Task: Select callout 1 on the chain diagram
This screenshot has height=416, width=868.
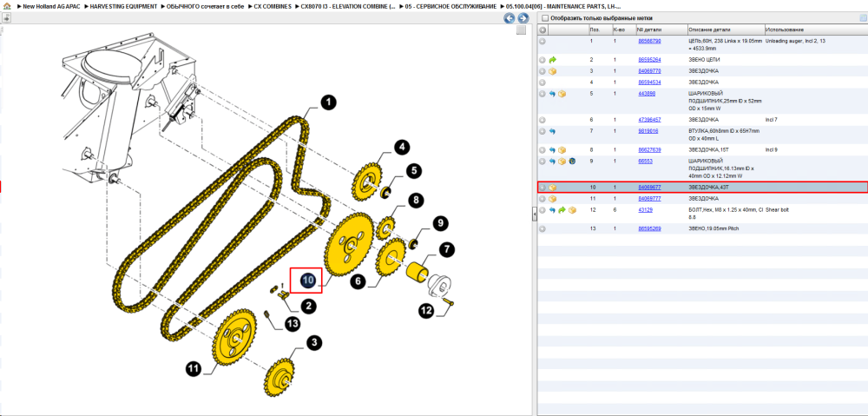Action: point(328,102)
